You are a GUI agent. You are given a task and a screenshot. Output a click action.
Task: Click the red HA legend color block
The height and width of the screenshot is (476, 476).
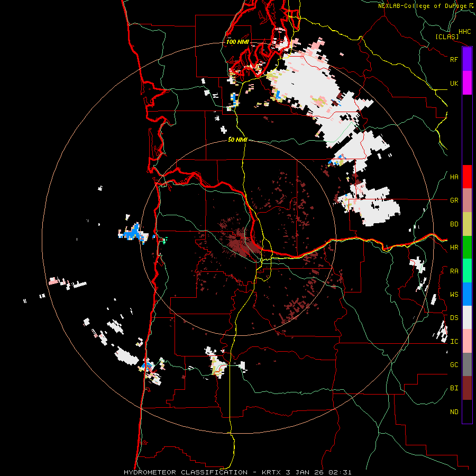467,177
